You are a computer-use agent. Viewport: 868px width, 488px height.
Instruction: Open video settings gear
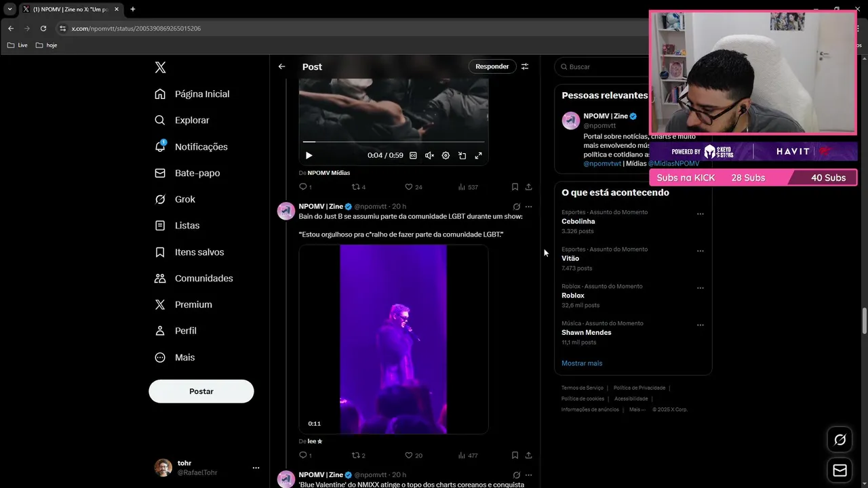[x=446, y=155]
